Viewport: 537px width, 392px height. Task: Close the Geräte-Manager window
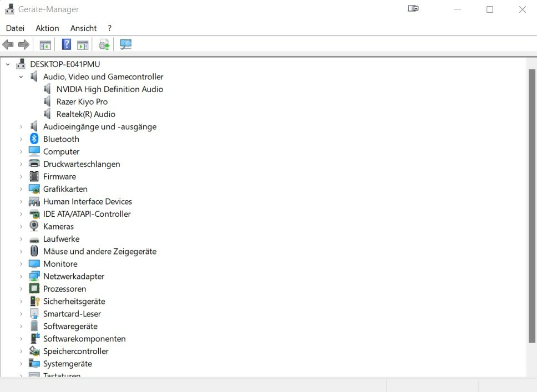[x=522, y=9]
